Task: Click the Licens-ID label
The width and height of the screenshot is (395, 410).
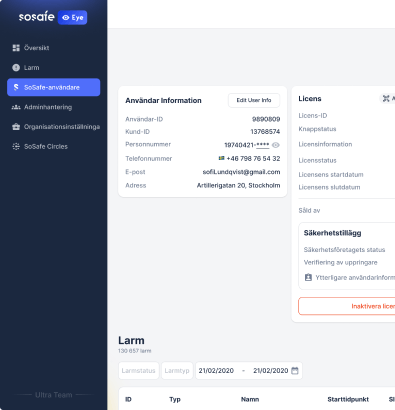Action: [313, 116]
